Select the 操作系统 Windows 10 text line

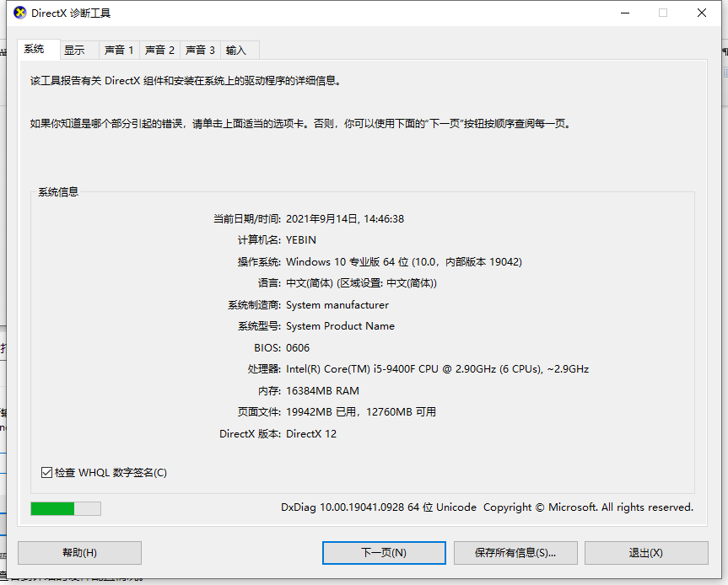tap(402, 261)
